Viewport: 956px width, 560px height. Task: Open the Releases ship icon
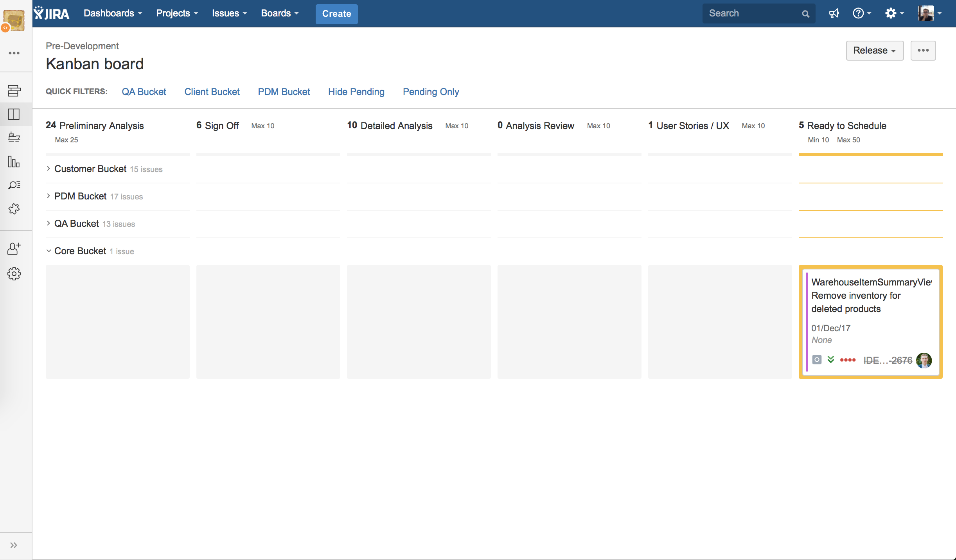14,138
